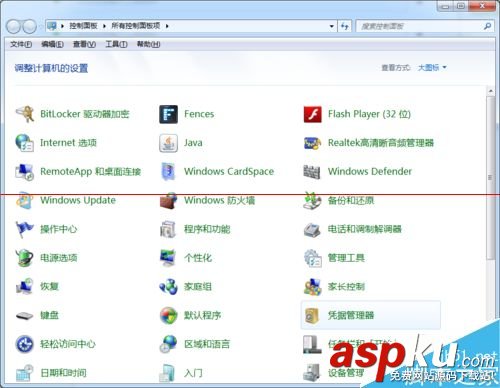Click the 轻松访问中心 text label
This screenshot has width=500, height=388.
(68, 344)
